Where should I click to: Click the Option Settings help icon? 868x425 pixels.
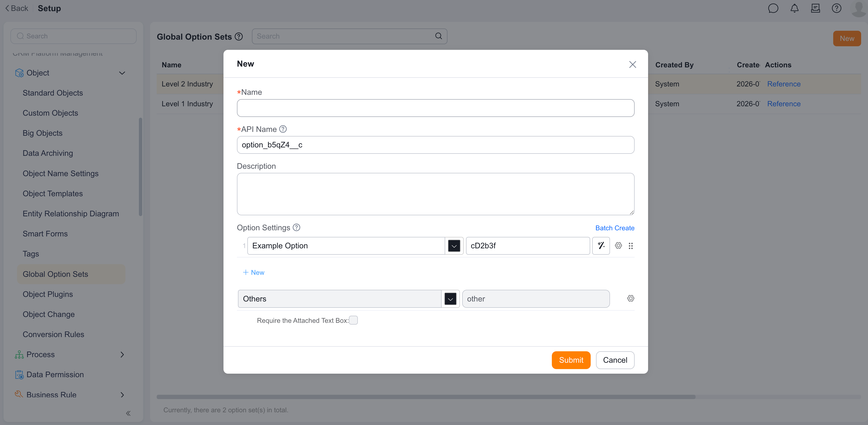(x=297, y=228)
